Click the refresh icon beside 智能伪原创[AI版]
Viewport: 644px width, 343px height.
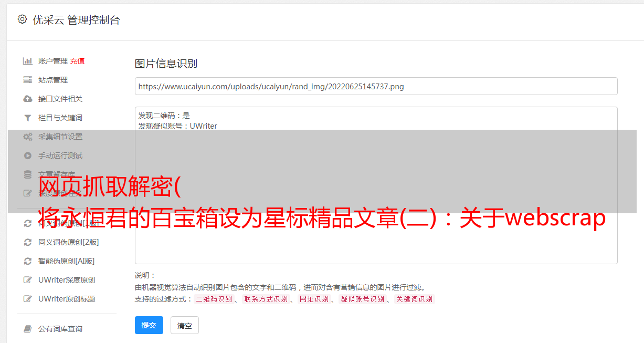pyautogui.click(x=28, y=261)
